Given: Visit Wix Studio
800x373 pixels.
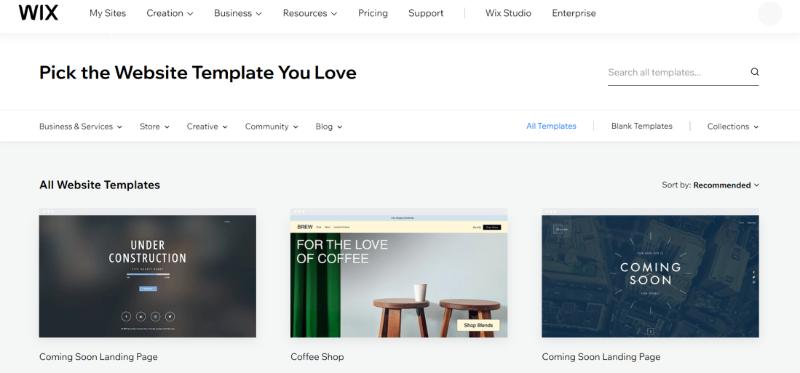Looking at the screenshot, I should click(508, 13).
